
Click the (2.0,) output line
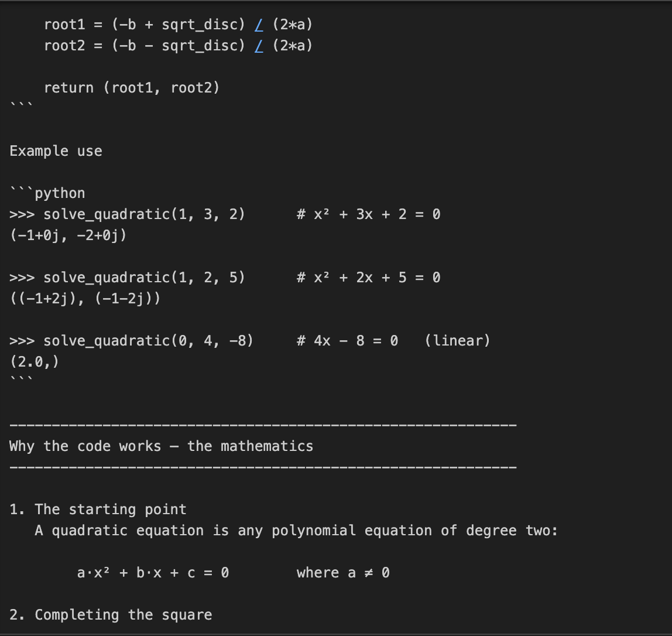click(x=35, y=362)
